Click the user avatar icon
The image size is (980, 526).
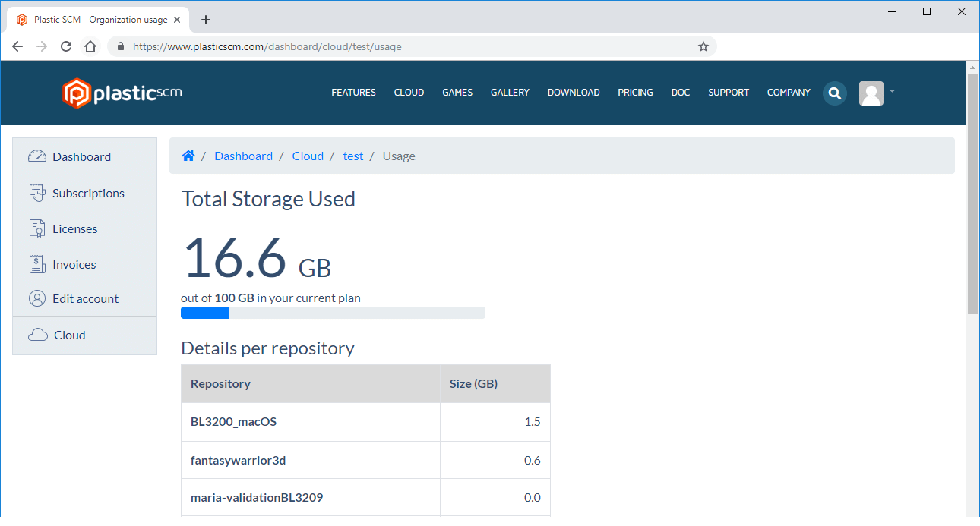[871, 93]
